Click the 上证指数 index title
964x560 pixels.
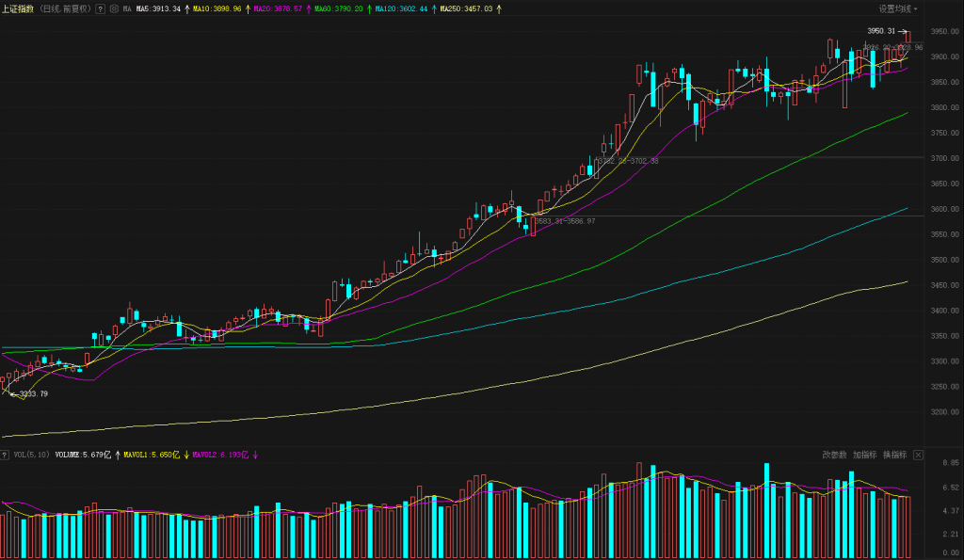coord(19,8)
